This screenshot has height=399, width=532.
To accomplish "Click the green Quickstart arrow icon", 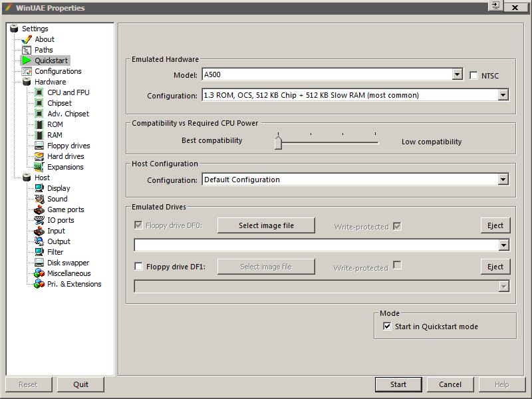I will pyautogui.click(x=27, y=61).
